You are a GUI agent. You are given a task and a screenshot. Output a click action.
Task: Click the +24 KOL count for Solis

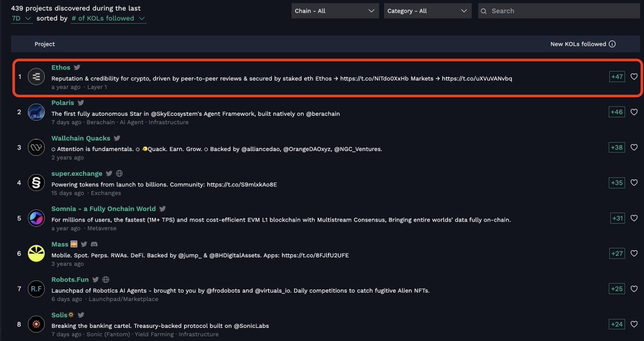tap(617, 324)
